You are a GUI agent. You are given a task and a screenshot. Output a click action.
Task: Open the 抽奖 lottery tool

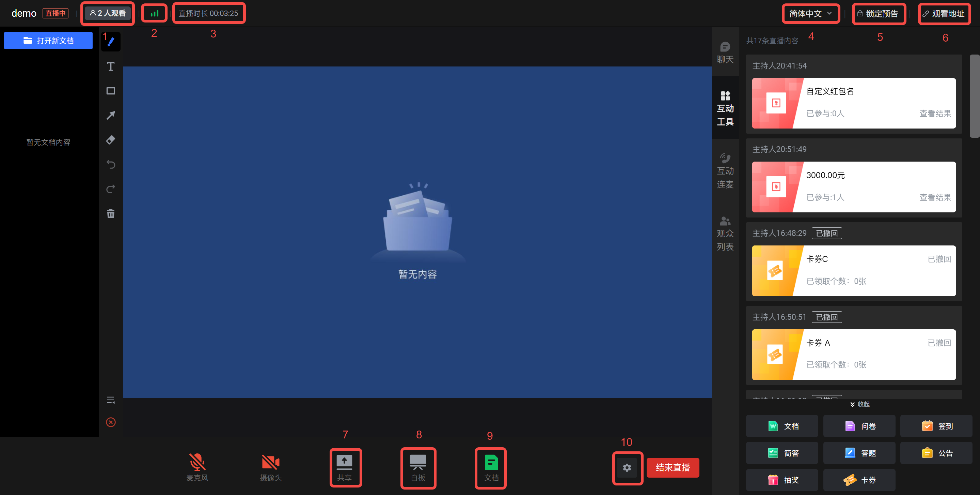(782, 480)
